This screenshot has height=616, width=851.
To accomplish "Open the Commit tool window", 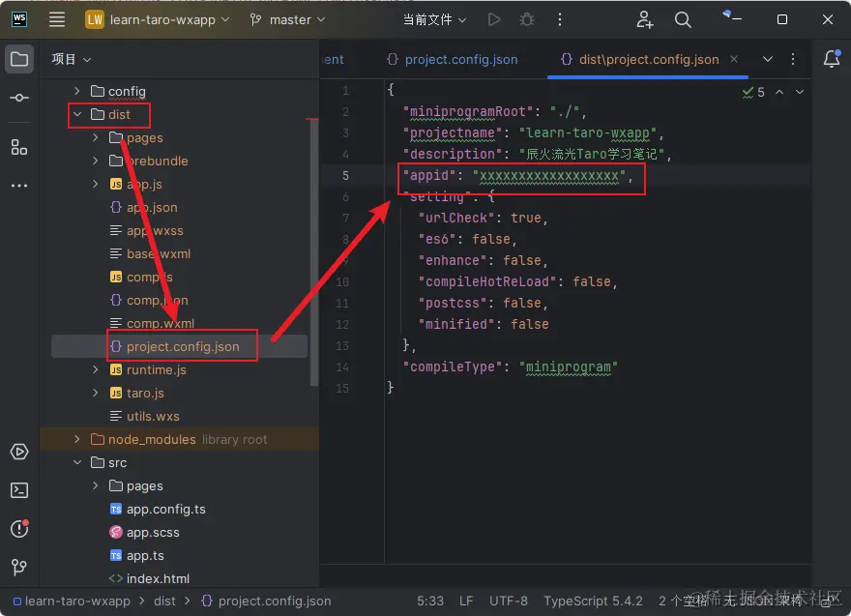I will tap(19, 98).
